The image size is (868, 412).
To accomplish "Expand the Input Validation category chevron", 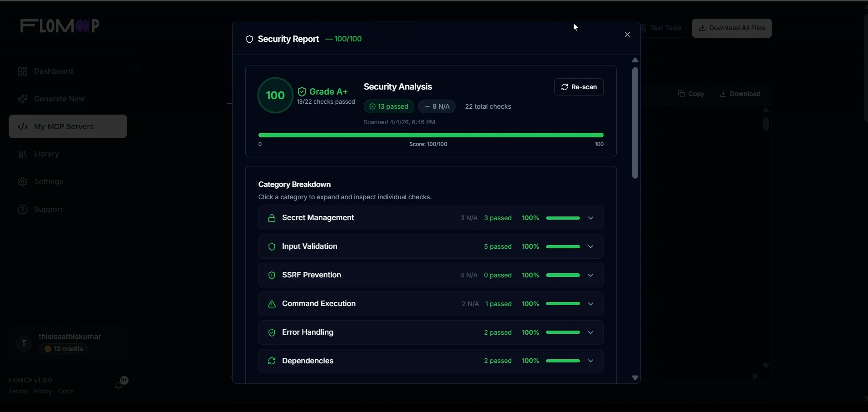I will click(591, 247).
